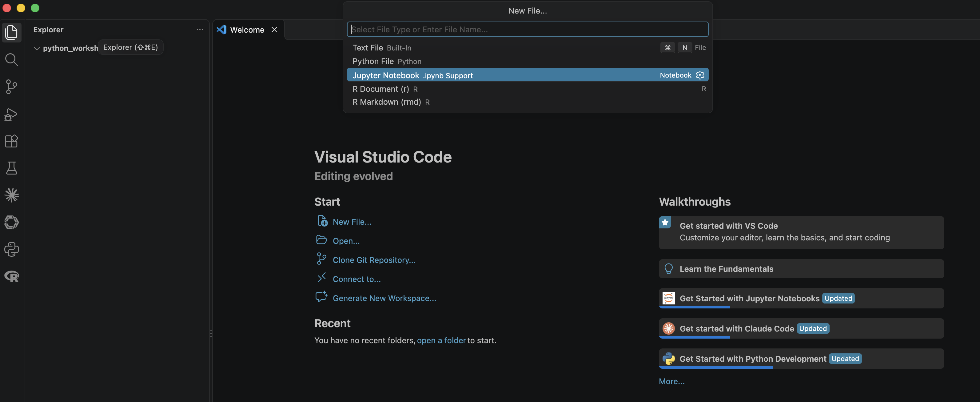
Task: Switch to the Welcome tab
Action: coord(247,30)
